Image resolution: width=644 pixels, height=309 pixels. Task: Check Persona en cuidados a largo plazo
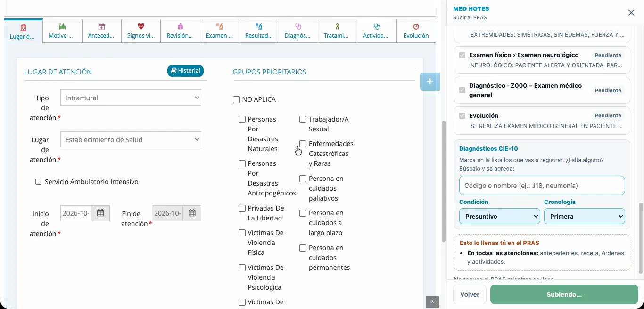[303, 213]
